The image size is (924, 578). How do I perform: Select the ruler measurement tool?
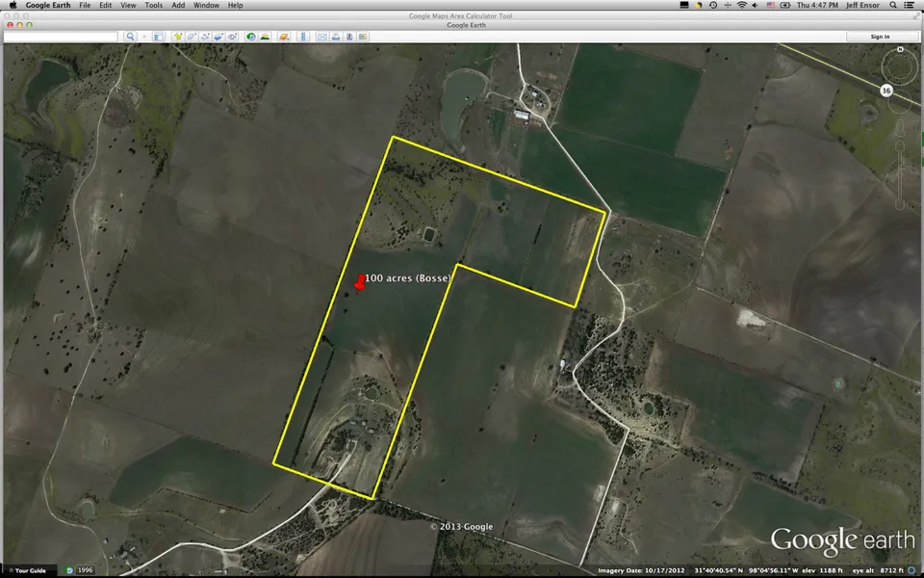[x=305, y=37]
